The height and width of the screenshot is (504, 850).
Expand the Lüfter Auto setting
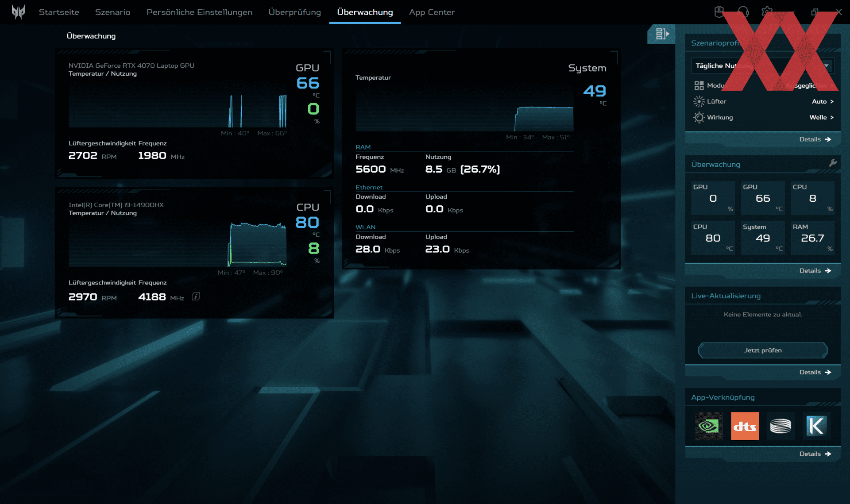point(763,101)
